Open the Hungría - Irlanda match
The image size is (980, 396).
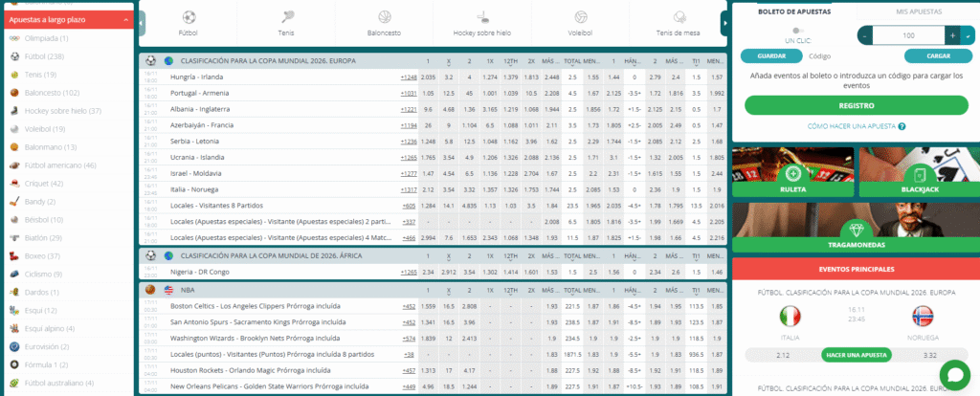[197, 77]
